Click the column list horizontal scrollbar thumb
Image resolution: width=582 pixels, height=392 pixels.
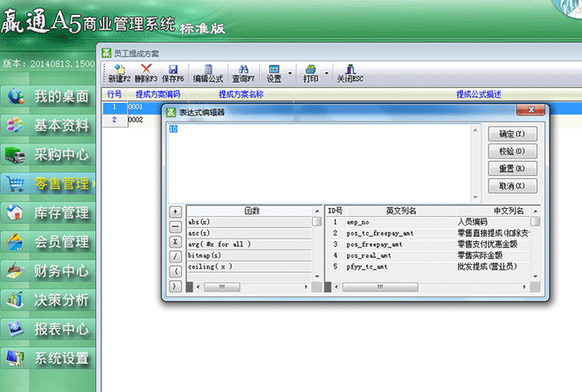[x=380, y=286]
